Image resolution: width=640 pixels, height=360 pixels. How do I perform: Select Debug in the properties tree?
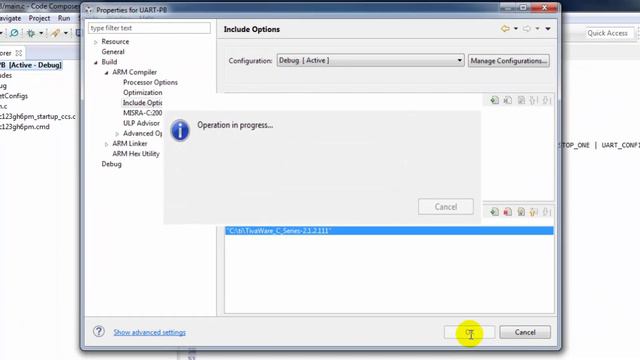(111, 164)
